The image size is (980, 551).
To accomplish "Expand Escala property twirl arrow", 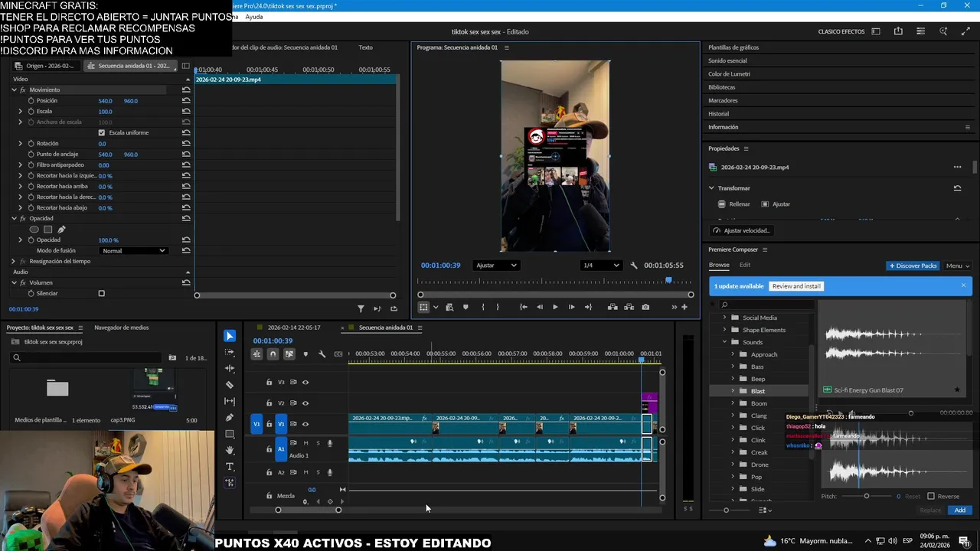I will click(x=21, y=111).
